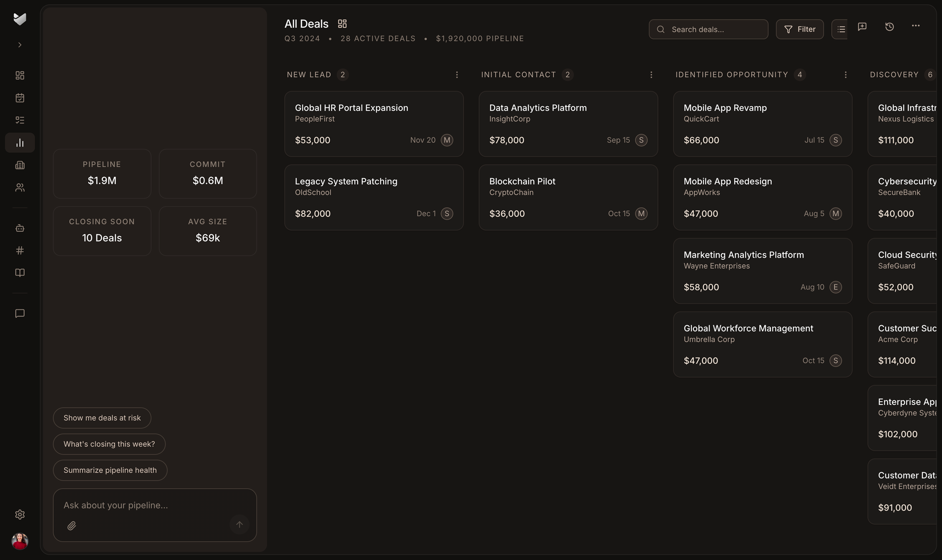Open the history clock icon
The height and width of the screenshot is (560, 942).
889,26
